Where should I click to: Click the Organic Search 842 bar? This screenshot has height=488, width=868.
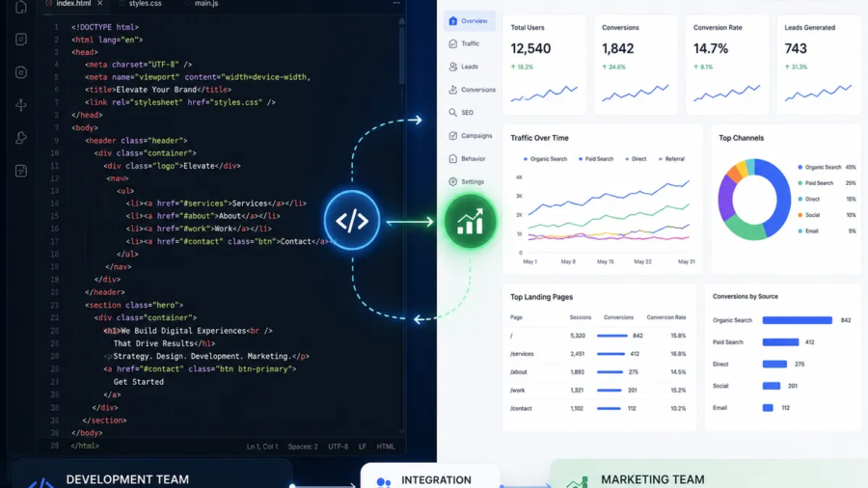(798, 320)
